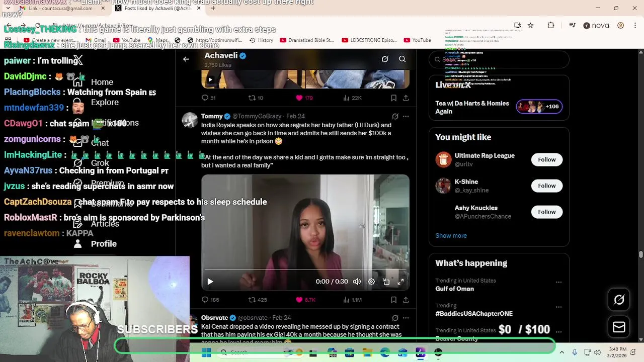Follow Ultimate Rap League
Viewport: 644px width, 362px height.
[x=546, y=160]
